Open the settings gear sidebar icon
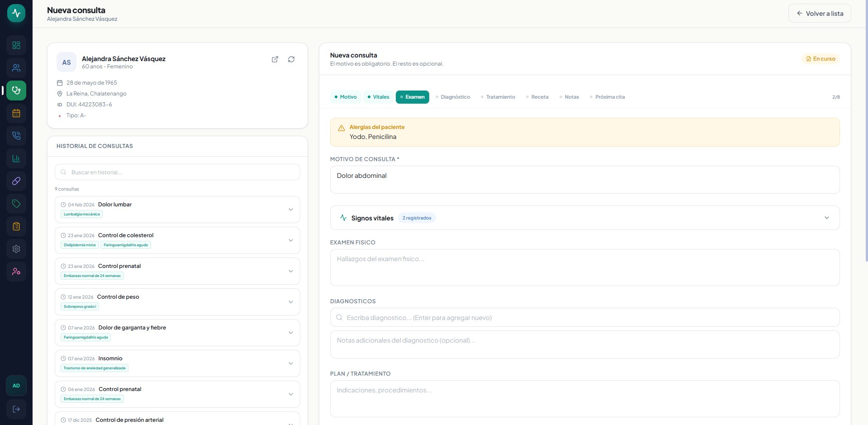868x425 pixels. pos(16,249)
